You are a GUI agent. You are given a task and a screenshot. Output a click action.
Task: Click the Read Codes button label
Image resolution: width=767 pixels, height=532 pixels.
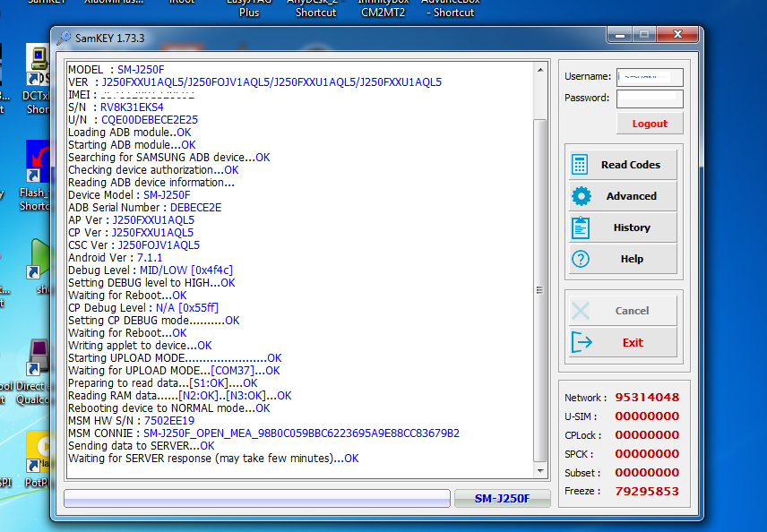631,165
